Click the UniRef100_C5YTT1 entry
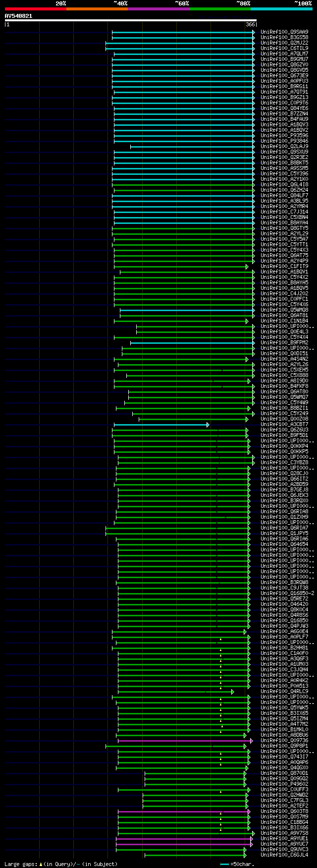 [x=284, y=245]
